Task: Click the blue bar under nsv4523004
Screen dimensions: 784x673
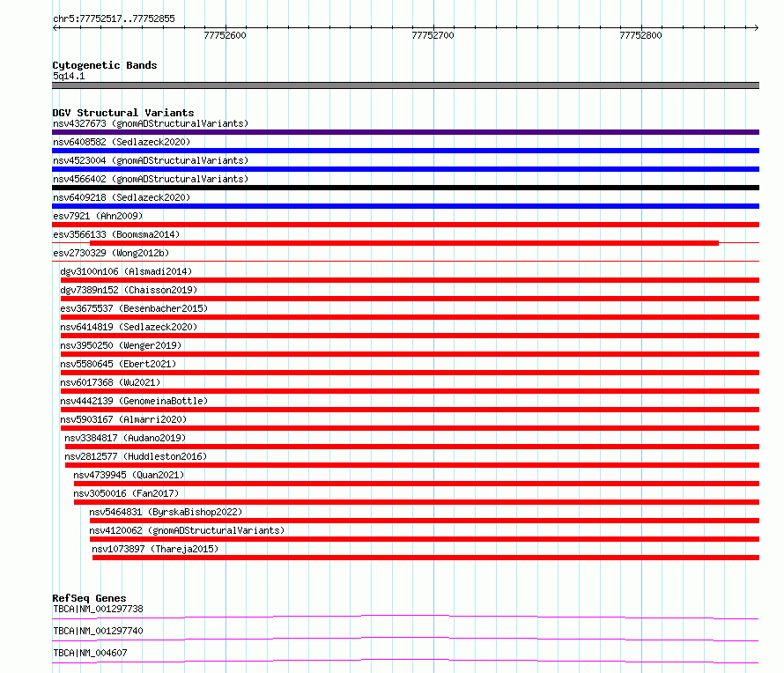Action: coord(405,169)
